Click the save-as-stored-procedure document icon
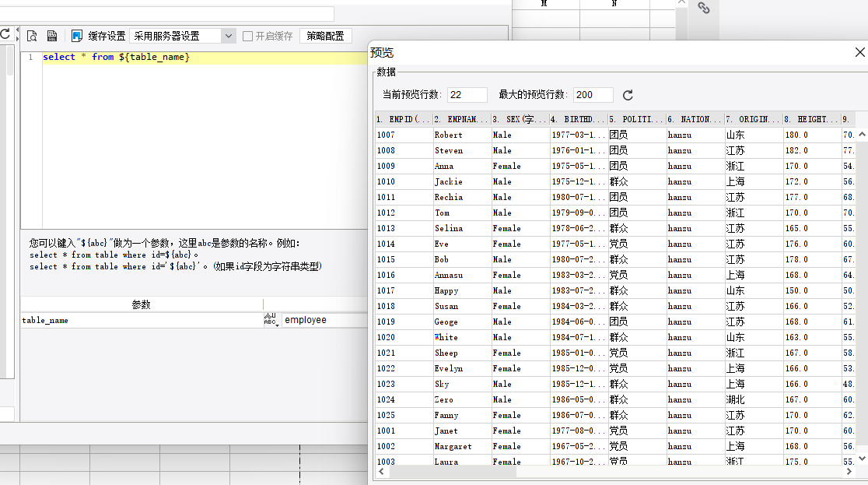This screenshot has width=868, height=485. point(52,36)
